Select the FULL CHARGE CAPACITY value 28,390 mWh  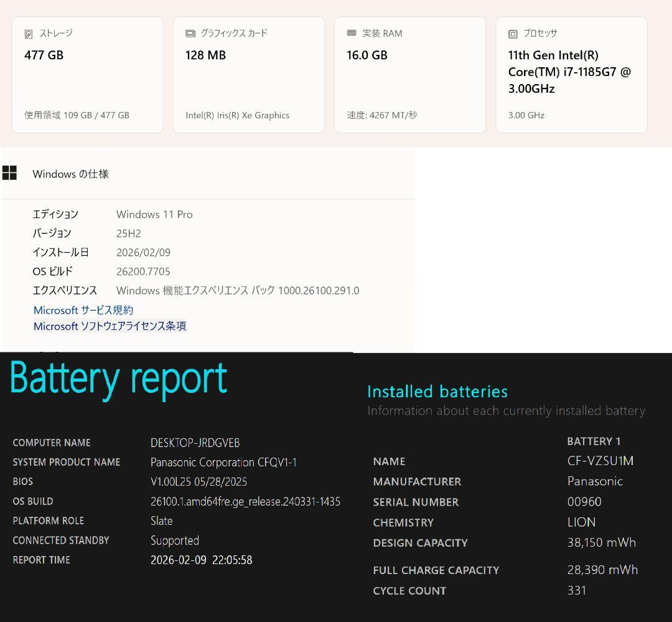[602, 570]
